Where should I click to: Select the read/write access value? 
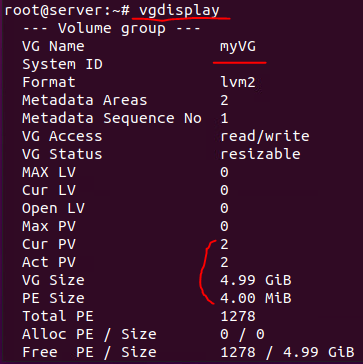[265, 136]
